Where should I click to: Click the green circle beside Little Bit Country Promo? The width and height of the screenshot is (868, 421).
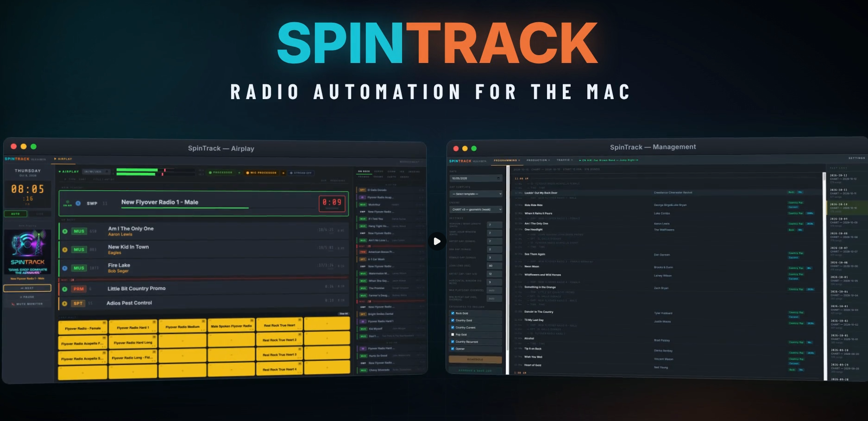tap(65, 289)
